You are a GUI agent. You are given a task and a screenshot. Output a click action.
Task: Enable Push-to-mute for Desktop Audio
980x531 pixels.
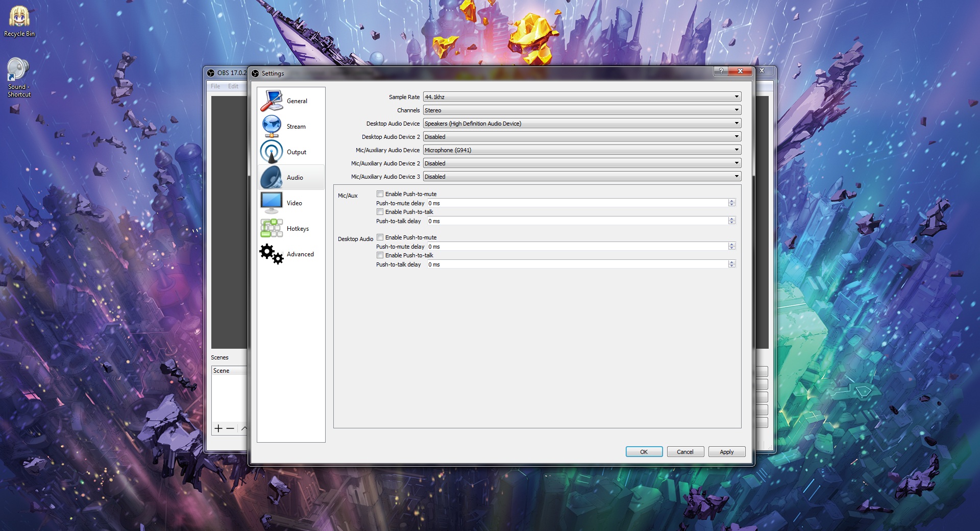coord(380,237)
